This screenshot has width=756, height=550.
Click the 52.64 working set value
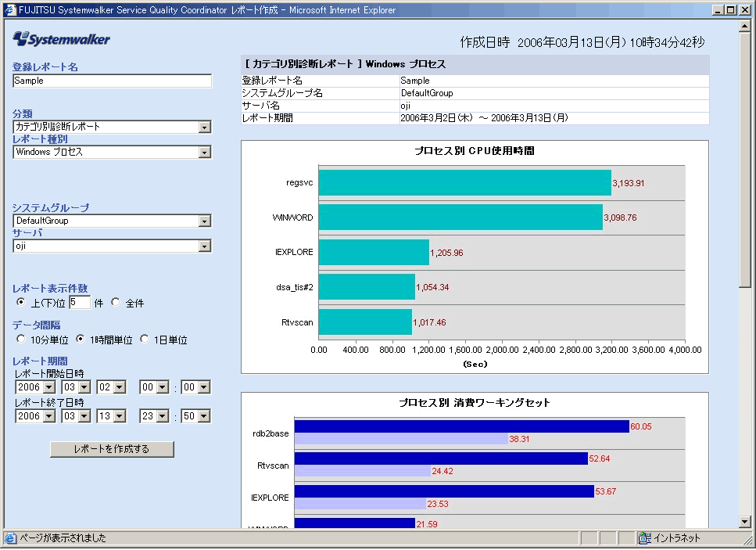[x=600, y=458]
